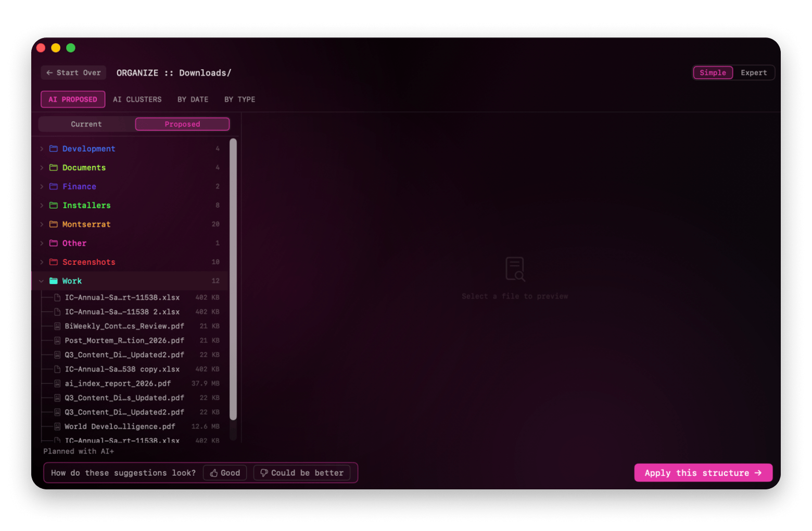Screen dimensions: 812x531
Task: Click PDF icon beside BiWeekly_Cont…cs_Review.pdf
Action: [58, 326]
